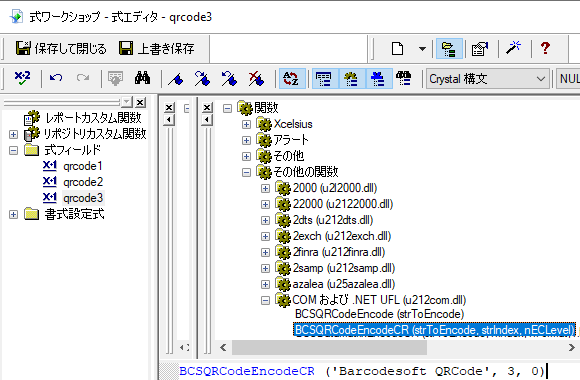Click function tree scroll right arrow
Viewport: 580px width, 380px height.
coord(571,347)
